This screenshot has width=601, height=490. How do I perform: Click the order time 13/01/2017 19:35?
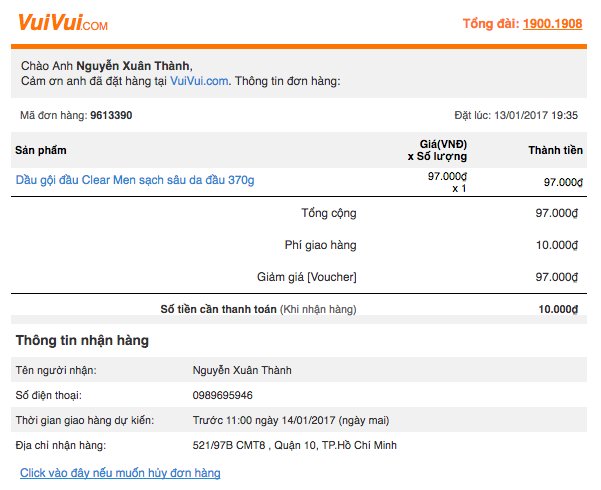536,115
